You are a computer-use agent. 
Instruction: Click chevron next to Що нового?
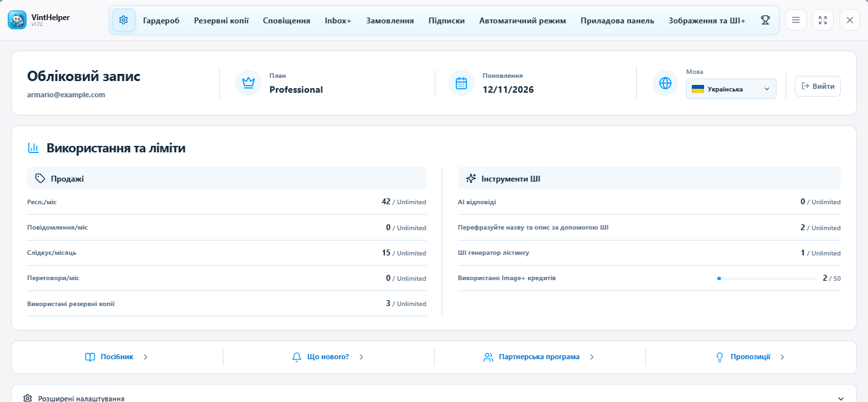(361, 357)
